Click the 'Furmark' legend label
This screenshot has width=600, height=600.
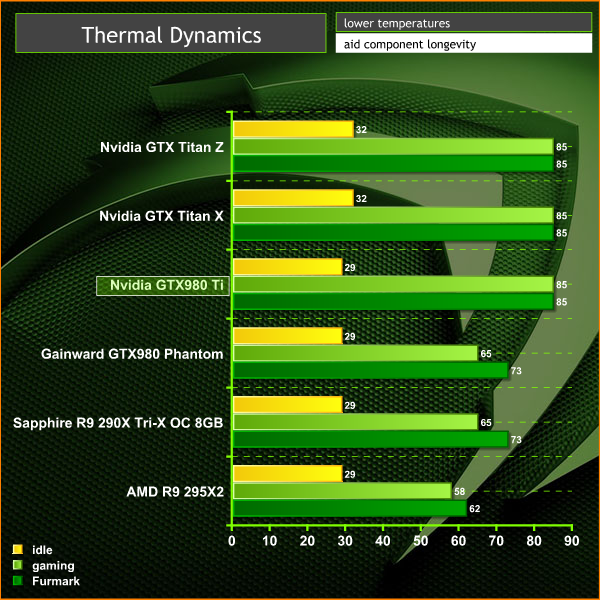56,581
